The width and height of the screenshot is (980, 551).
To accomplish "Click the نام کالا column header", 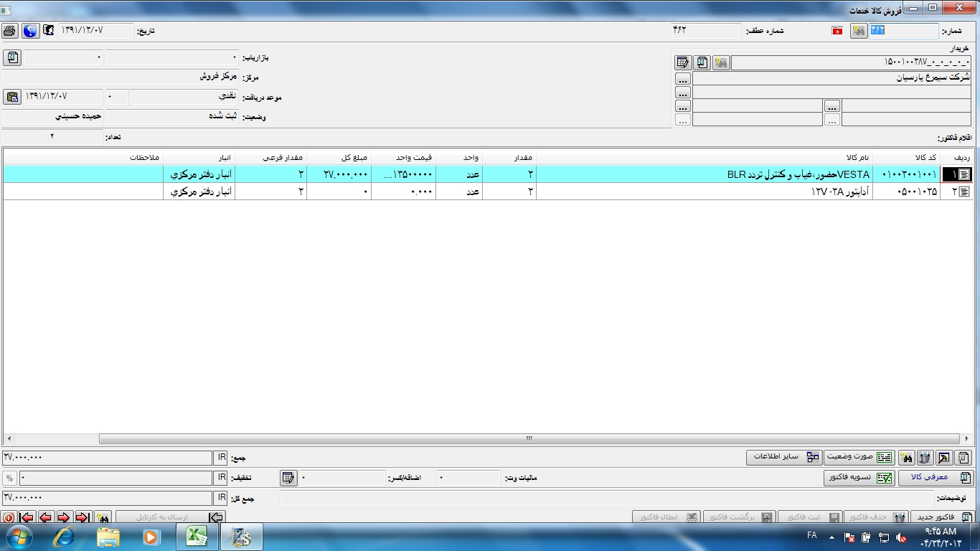I will (x=705, y=157).
